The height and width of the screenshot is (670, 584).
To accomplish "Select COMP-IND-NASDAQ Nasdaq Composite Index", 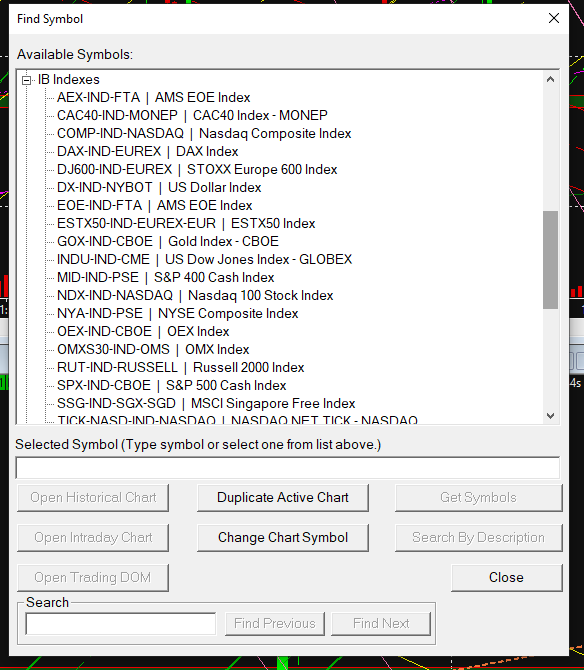I will (204, 133).
